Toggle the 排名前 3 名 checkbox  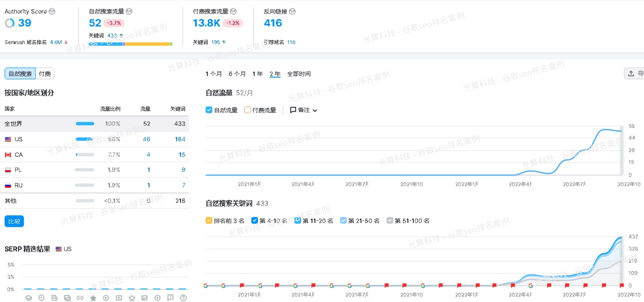[x=209, y=220]
